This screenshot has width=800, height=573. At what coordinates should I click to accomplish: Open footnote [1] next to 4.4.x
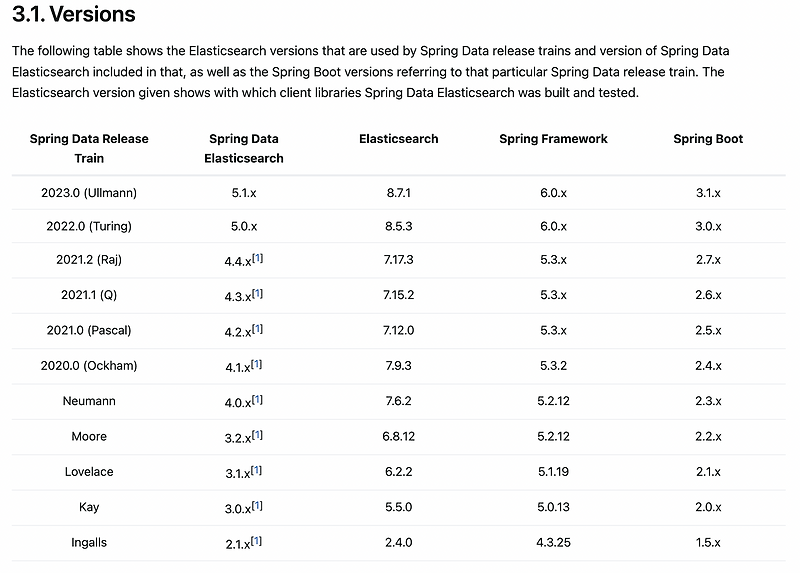pos(257,258)
